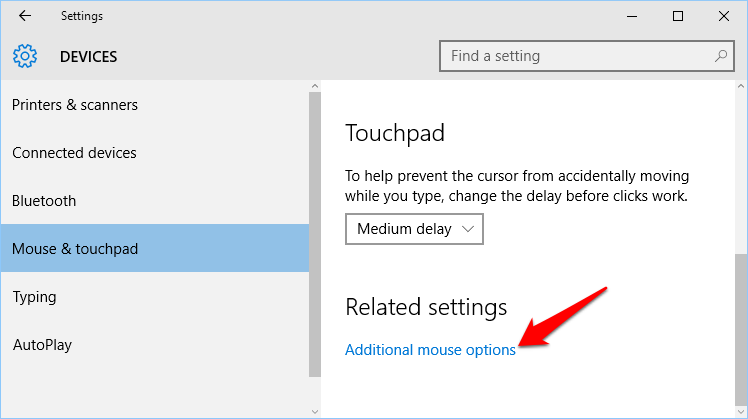Minimize the Settings window
The height and width of the screenshot is (419, 748).
(632, 16)
